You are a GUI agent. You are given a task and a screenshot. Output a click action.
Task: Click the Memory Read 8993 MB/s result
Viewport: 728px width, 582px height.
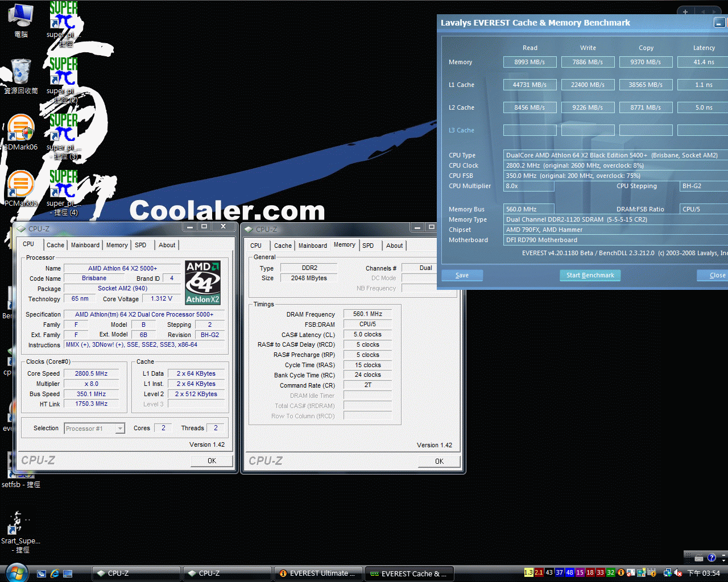[530, 62]
